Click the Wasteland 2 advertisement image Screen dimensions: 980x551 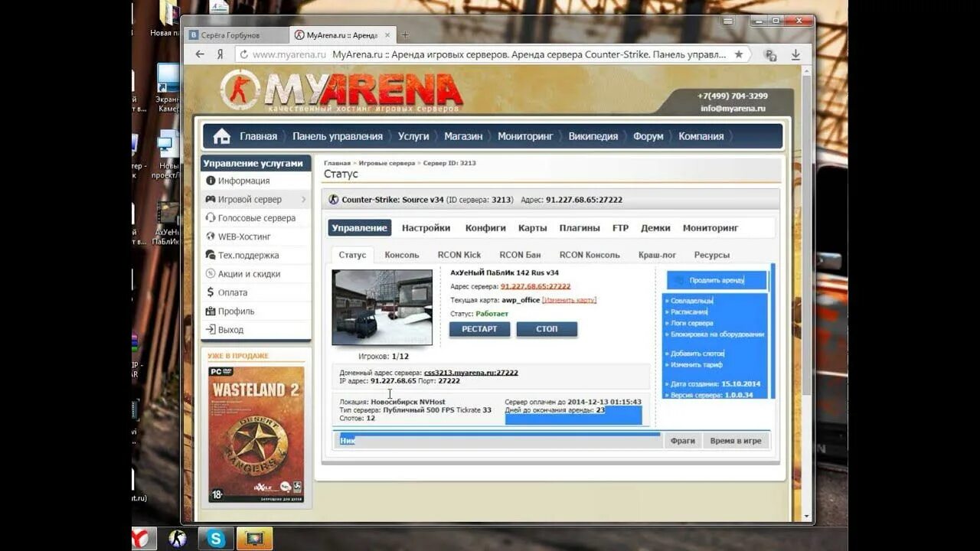(256, 434)
